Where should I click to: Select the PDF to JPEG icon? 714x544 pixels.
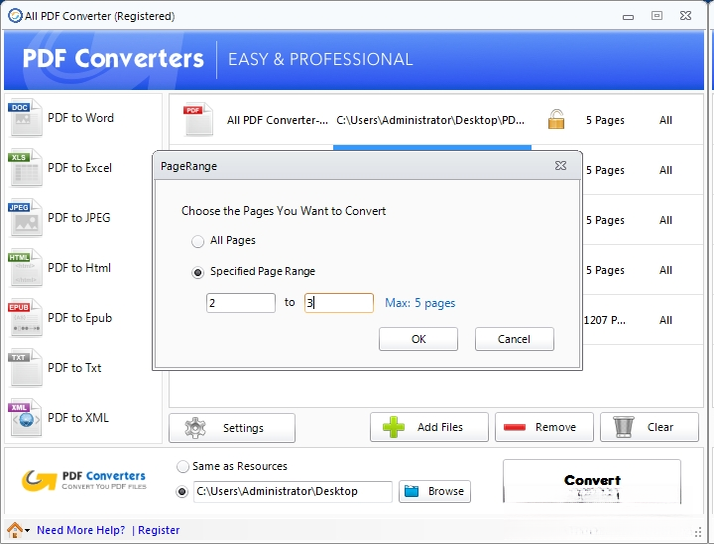tap(25, 218)
